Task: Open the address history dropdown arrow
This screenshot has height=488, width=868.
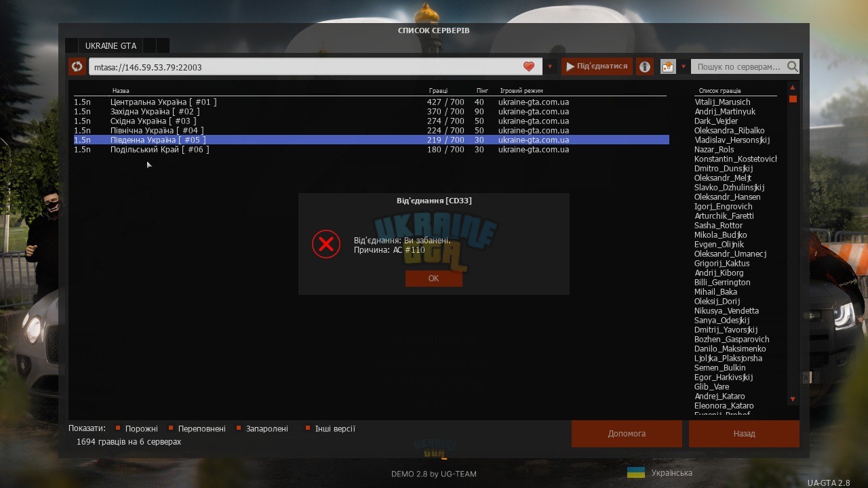Action: 550,67
